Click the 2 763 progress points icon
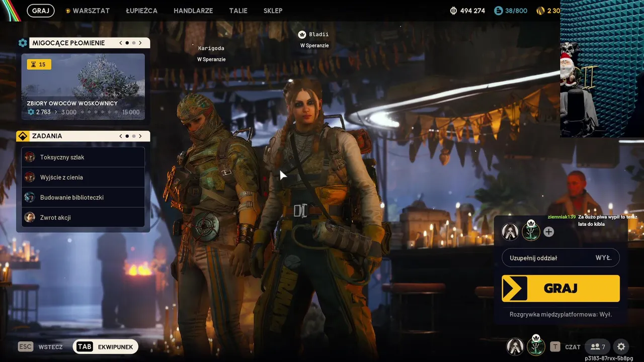 coord(31,112)
